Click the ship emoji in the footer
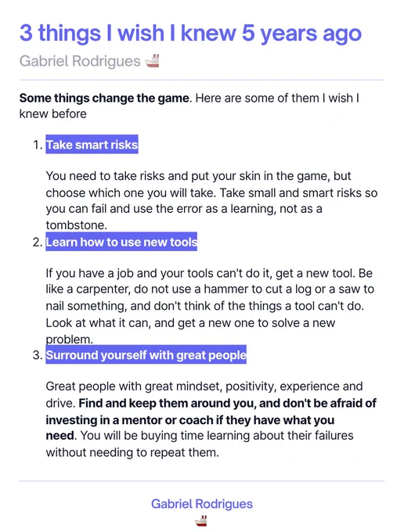The height and width of the screenshot is (532, 404). [201, 521]
